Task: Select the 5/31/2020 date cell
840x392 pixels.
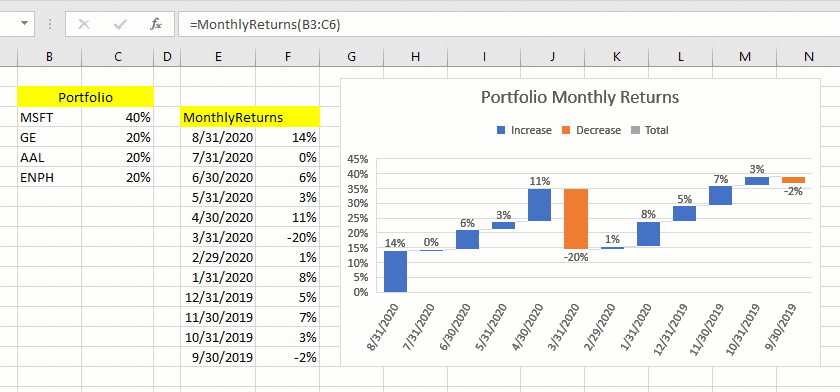Action: [x=218, y=197]
